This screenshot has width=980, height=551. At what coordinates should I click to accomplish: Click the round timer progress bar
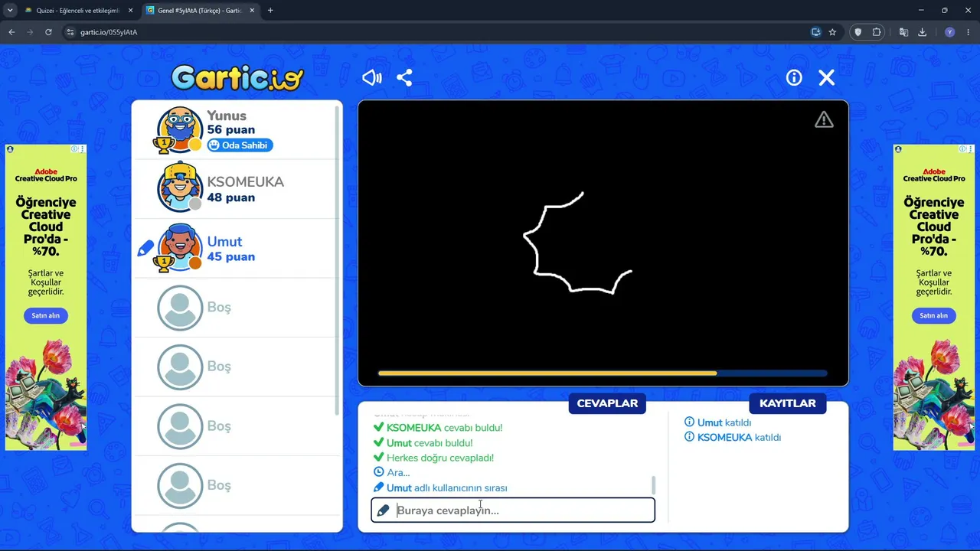(x=603, y=373)
